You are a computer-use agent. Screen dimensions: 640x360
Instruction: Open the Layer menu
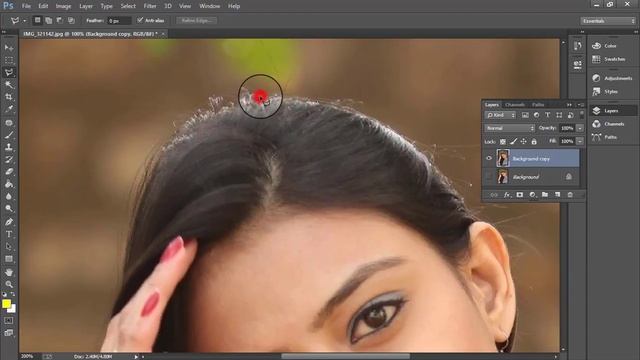click(x=86, y=6)
